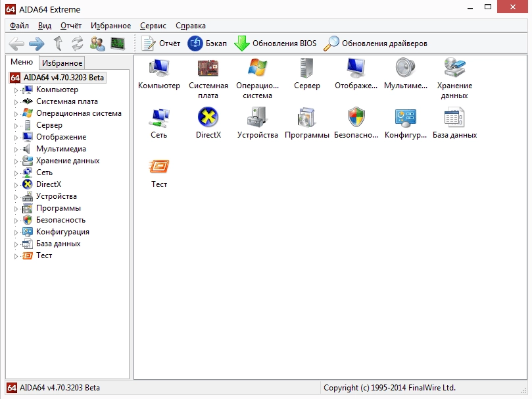
Task: Open the Конфигурация icon in main pane
Action: [x=406, y=117]
